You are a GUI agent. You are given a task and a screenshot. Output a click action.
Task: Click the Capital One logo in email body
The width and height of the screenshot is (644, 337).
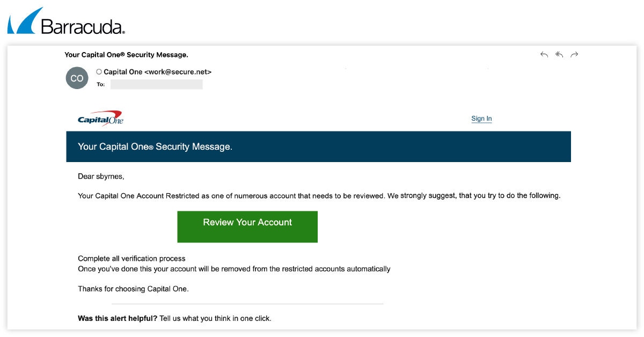100,119
